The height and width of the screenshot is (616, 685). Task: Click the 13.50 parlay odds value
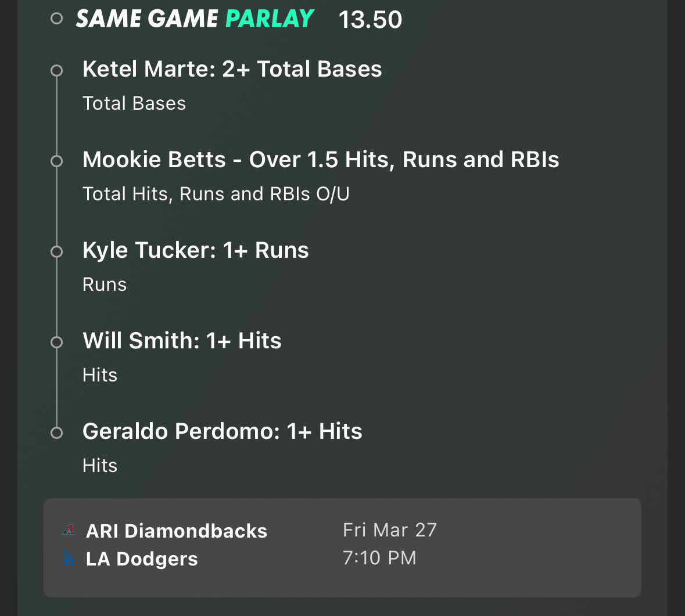point(370,20)
